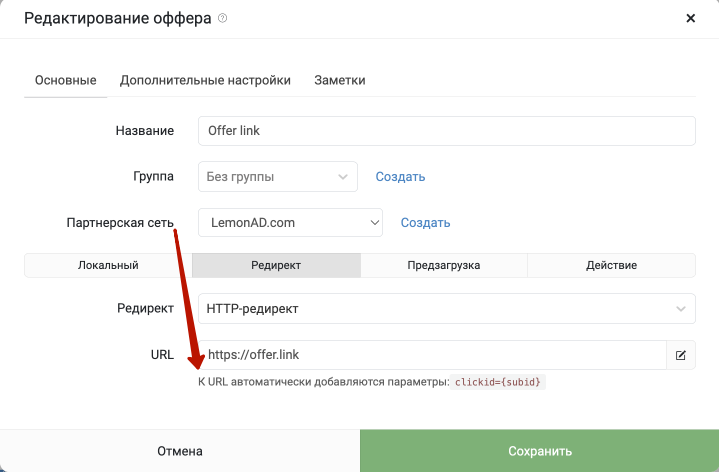Viewport: 719px width, 472px height.
Task: Click the chevron in HTTP-редирект field
Action: coord(680,309)
